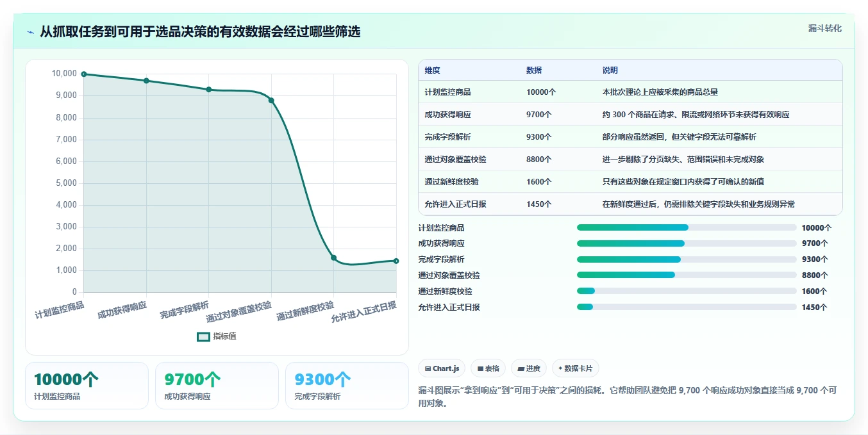Screen dimensions: 868x435
Task: Click description starting 约 300 个商品
Action: [x=696, y=115]
